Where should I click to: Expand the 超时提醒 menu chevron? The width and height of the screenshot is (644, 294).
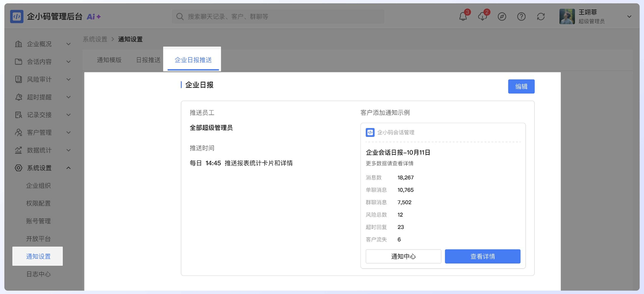68,97
